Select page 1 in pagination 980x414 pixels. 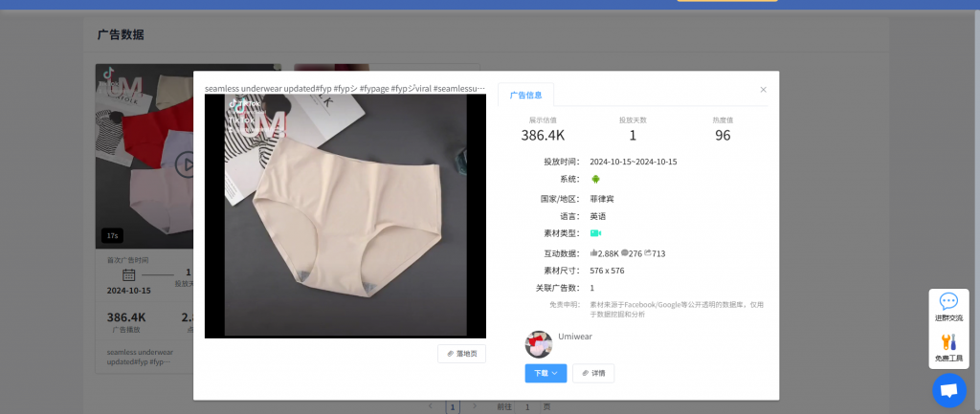point(453,407)
